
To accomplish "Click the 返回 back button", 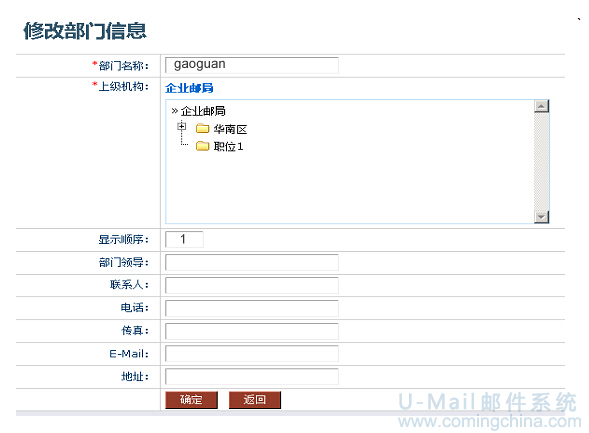I will 255,400.
